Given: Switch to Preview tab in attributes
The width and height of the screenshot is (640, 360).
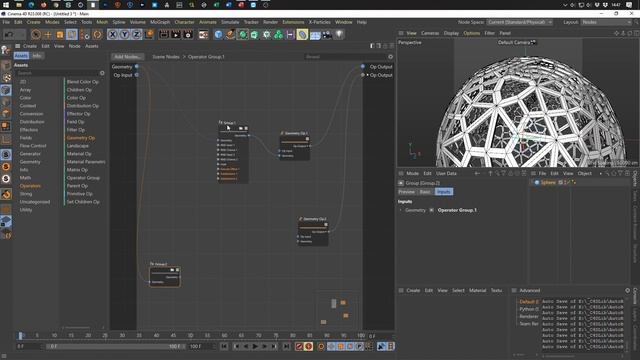Looking at the screenshot, I should coord(407,192).
